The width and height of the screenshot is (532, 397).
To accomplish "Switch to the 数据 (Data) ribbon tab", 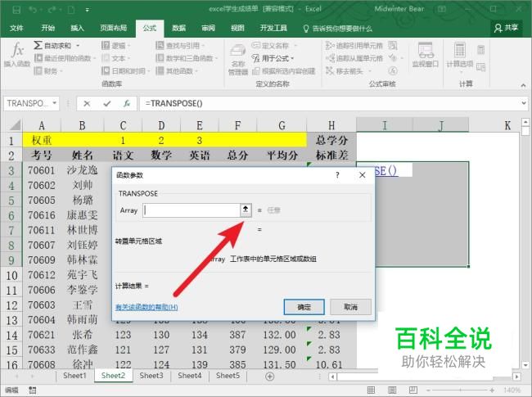I will pos(178,27).
